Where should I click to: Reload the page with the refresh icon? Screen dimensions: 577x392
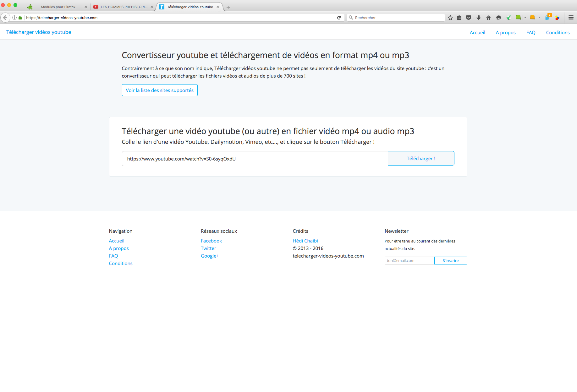pos(339,18)
